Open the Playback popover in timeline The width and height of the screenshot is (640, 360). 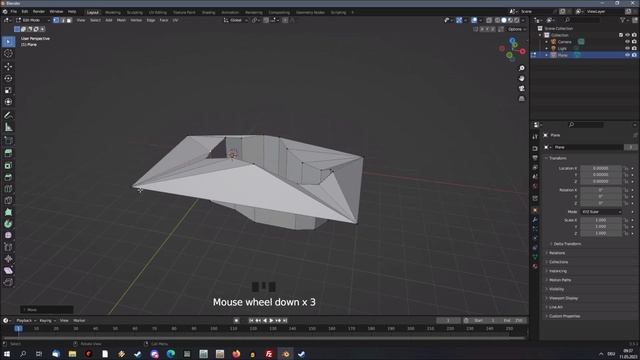tap(26, 320)
